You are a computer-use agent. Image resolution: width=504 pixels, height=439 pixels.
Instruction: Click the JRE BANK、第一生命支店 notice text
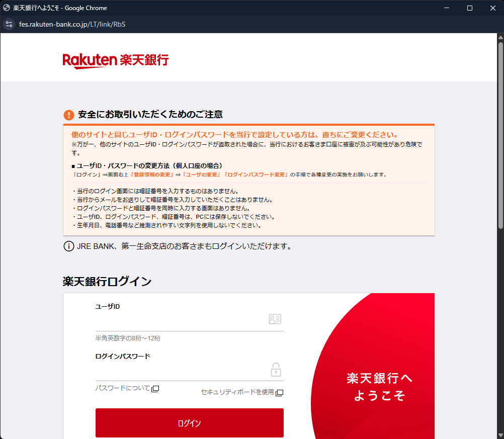(184, 246)
